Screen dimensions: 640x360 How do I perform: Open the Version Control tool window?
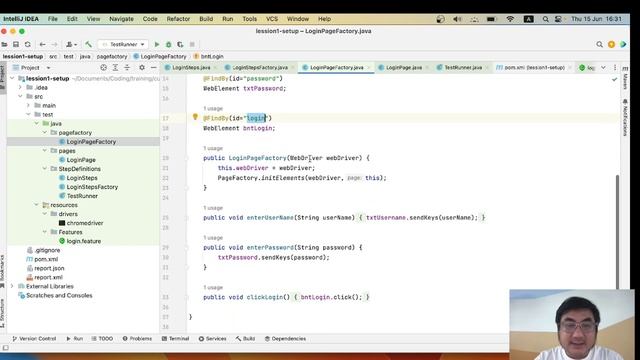[34, 339]
